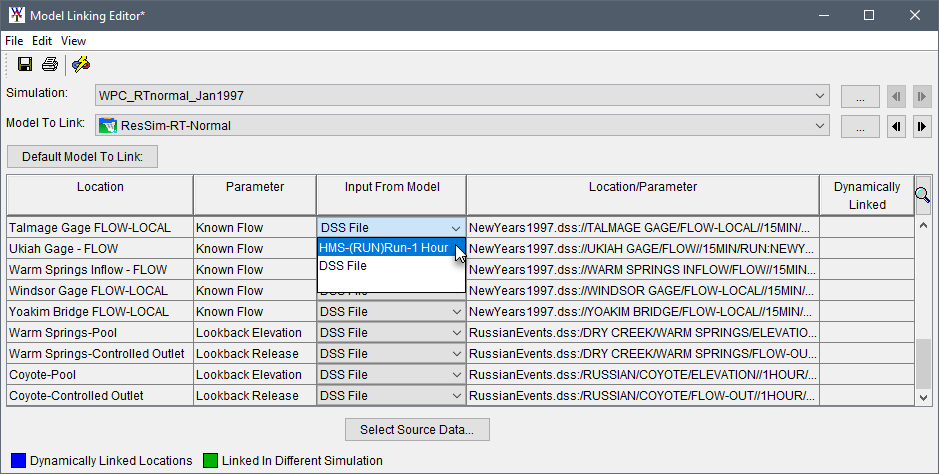The height and width of the screenshot is (474, 939).
Task: Open Input From Model dropdown for Coyote-Pool
Action: tap(390, 375)
